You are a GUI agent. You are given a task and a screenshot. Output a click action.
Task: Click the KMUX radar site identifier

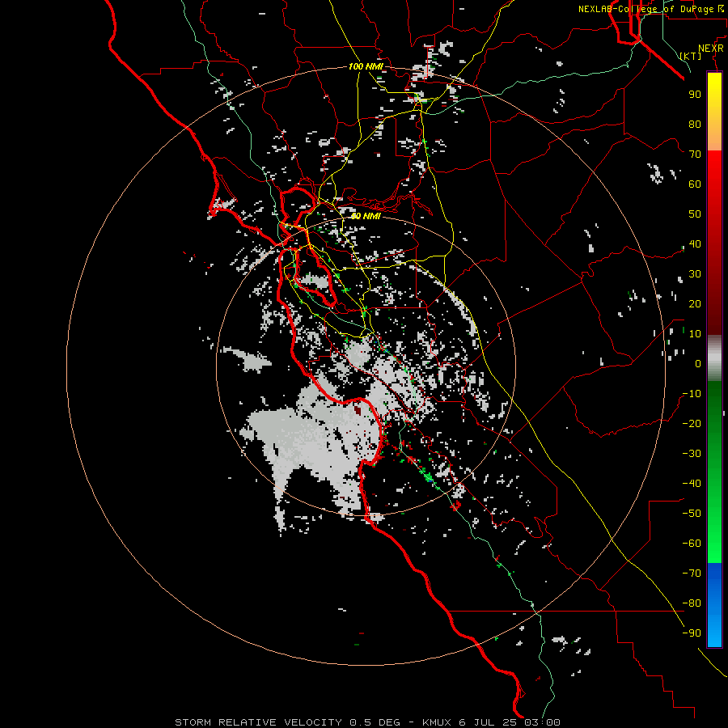click(x=437, y=722)
